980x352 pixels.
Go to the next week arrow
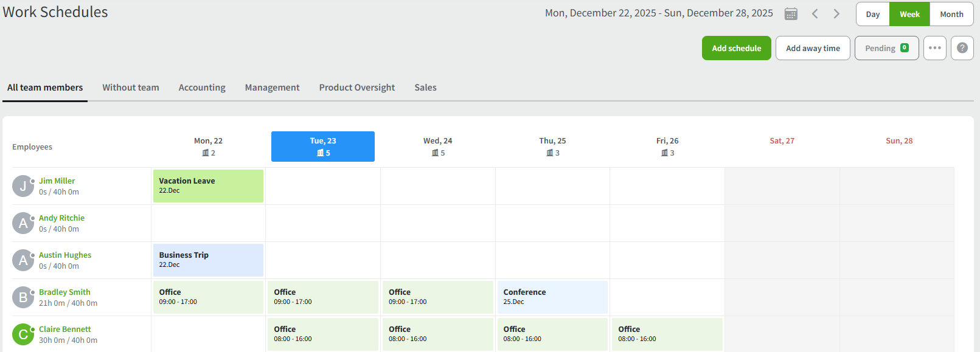click(x=836, y=14)
